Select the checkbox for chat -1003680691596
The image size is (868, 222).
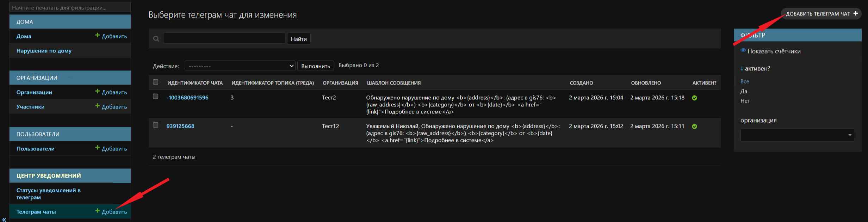coord(155,97)
